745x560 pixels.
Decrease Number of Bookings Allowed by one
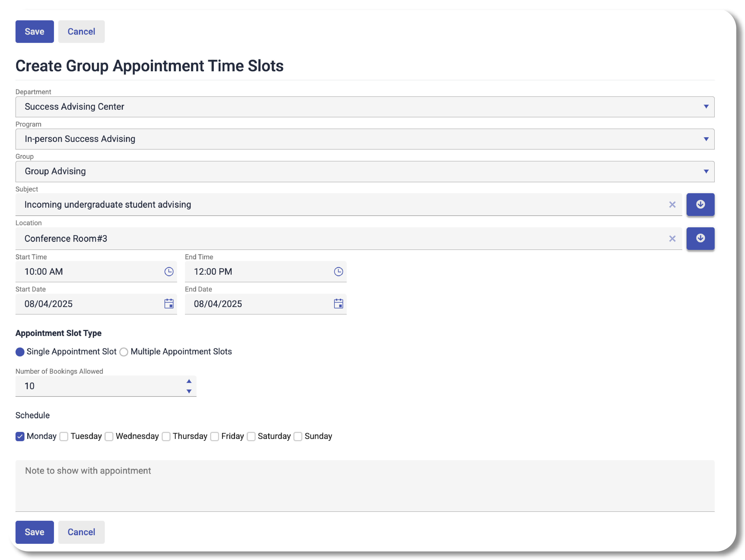[x=189, y=391]
